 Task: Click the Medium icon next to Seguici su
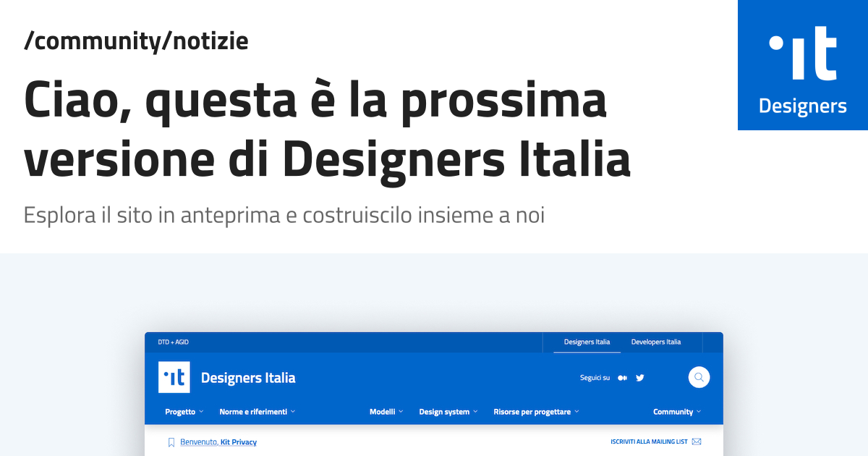coord(622,377)
